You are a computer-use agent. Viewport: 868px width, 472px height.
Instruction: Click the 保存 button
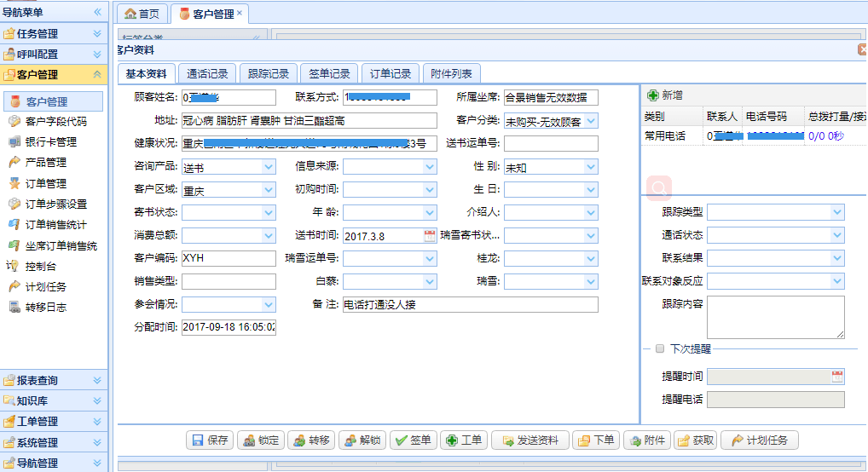(x=210, y=440)
